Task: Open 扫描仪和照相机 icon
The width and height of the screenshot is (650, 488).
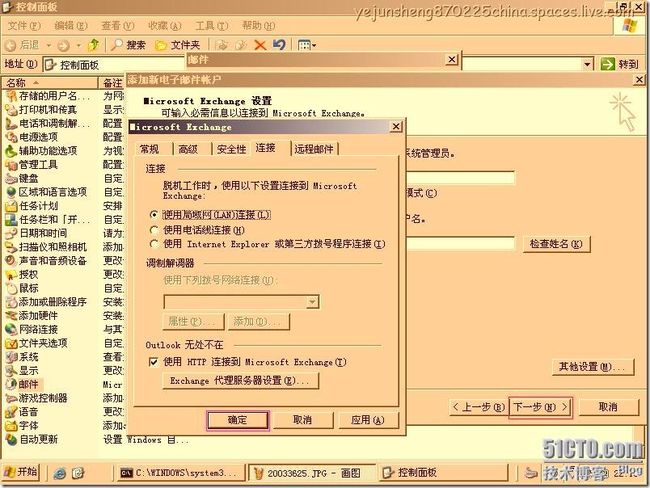Action: pos(11,247)
